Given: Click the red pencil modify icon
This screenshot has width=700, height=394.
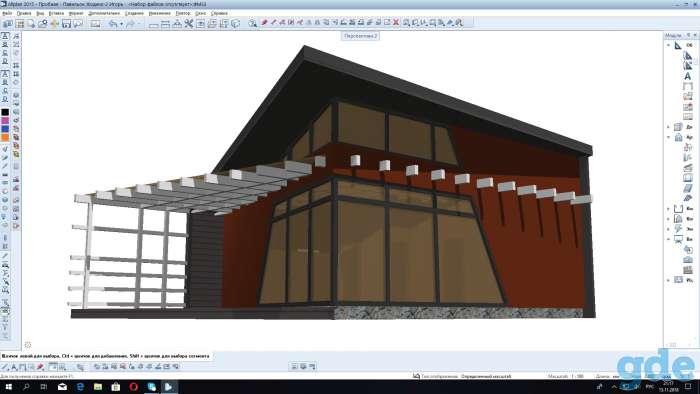Looking at the screenshot, I should tap(264, 22).
